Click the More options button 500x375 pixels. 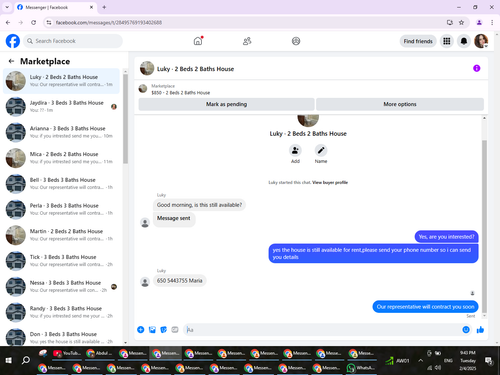[x=400, y=104]
